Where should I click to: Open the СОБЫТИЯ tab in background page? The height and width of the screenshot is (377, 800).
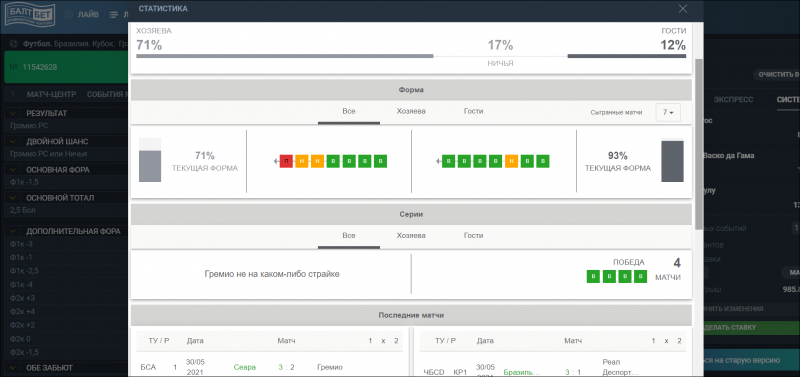pyautogui.click(x=107, y=94)
